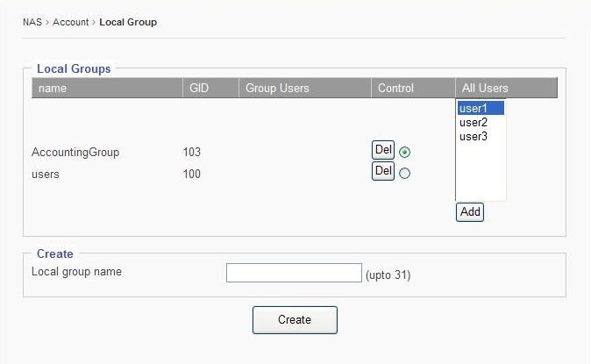Click the Group Users column header
Screen dimensions: 591x364
coord(277,89)
